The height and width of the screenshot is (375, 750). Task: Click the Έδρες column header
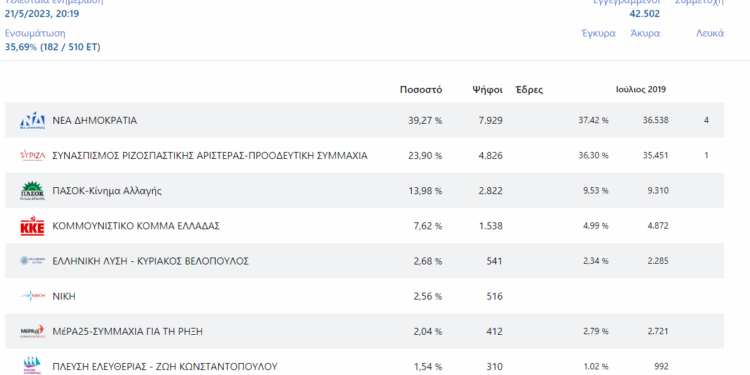529,90
